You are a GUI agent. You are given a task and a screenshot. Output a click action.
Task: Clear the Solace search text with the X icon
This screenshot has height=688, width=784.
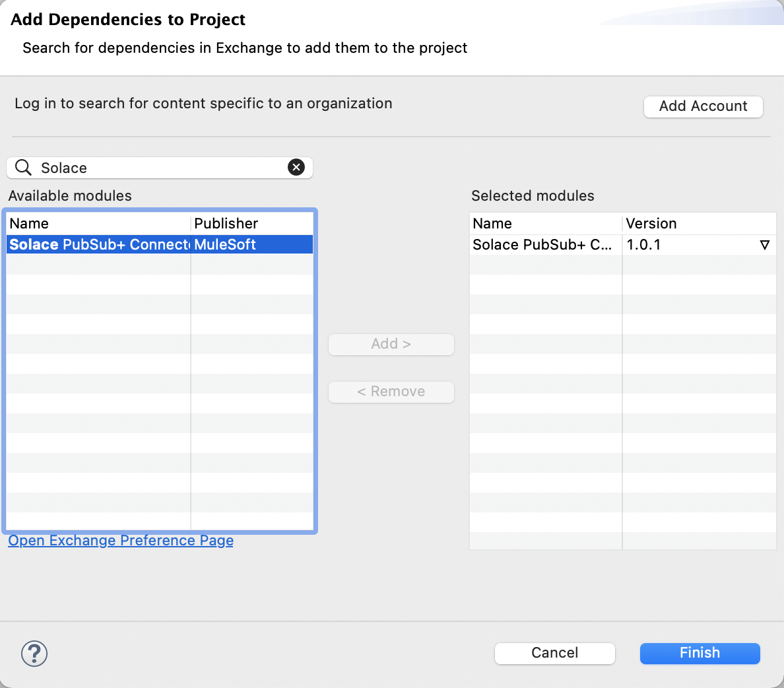tap(296, 167)
